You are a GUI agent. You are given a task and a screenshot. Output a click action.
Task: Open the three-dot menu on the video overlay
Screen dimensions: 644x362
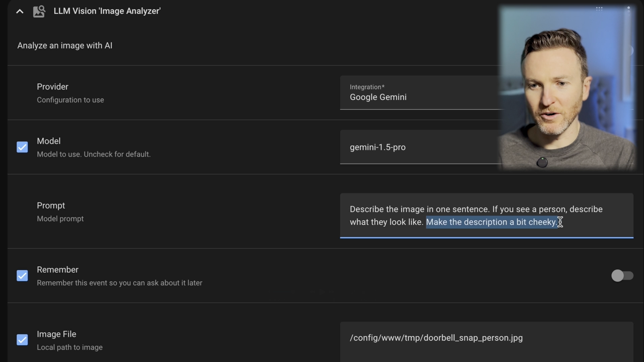[629, 10]
